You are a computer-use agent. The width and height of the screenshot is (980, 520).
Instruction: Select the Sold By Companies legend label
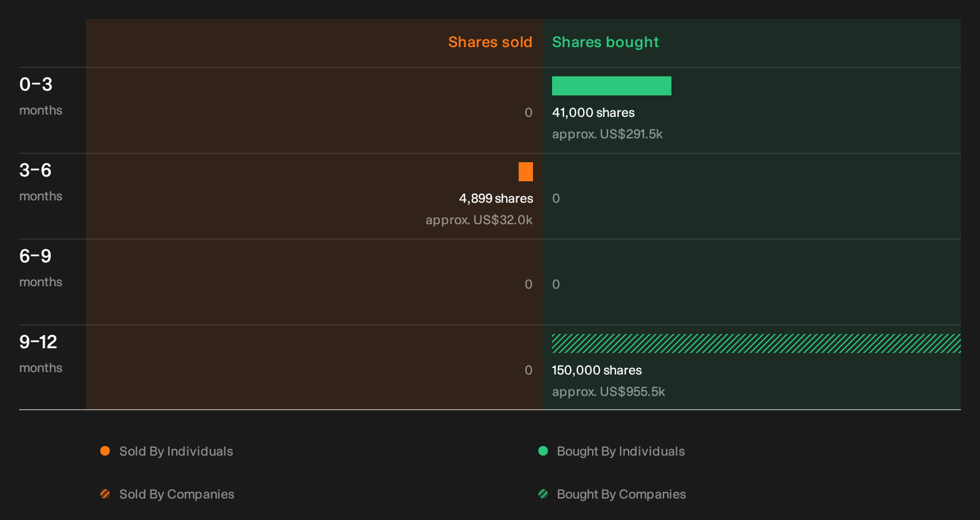pyautogui.click(x=177, y=494)
